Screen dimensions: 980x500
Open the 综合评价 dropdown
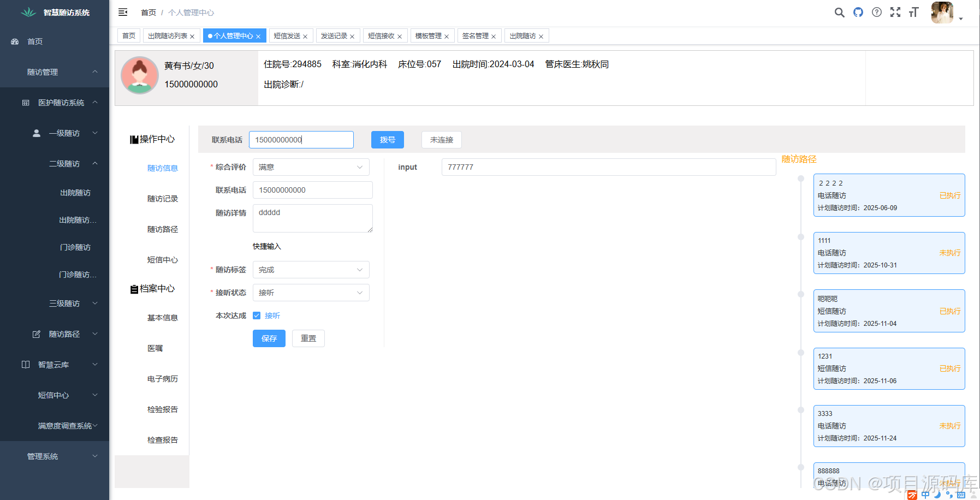(311, 167)
